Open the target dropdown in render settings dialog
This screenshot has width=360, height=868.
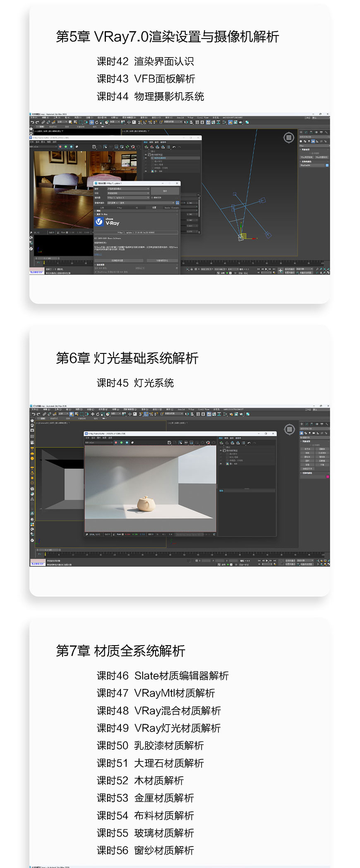pyautogui.click(x=128, y=189)
